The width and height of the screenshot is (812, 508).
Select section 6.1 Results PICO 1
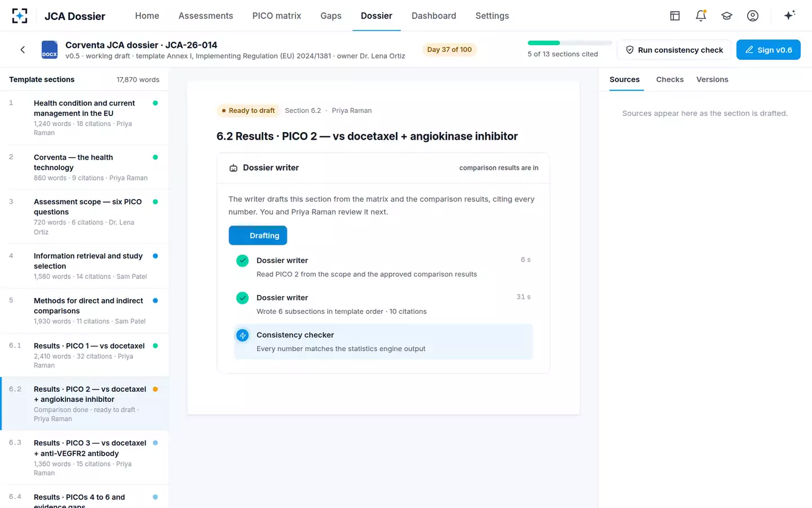tap(85, 355)
